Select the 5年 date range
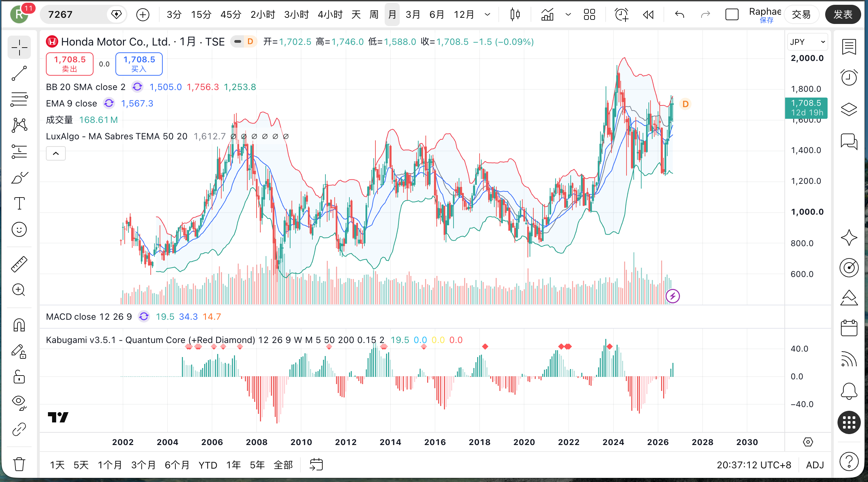 click(257, 465)
